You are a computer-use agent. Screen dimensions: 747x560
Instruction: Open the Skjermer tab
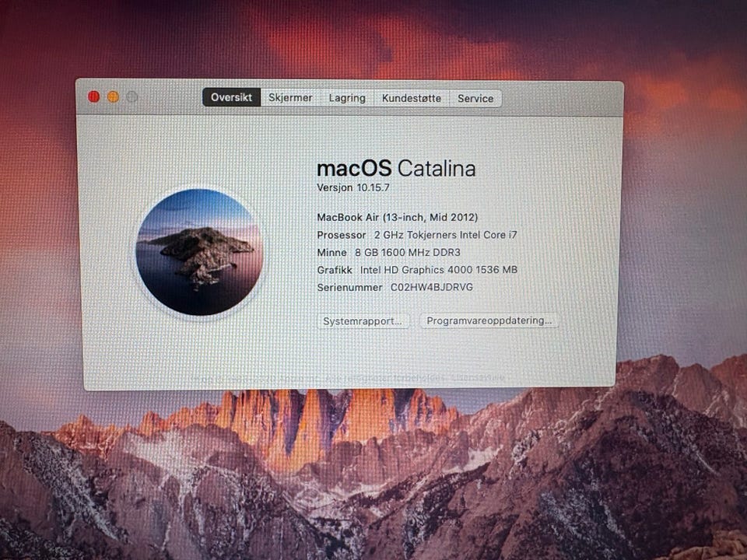(x=290, y=98)
